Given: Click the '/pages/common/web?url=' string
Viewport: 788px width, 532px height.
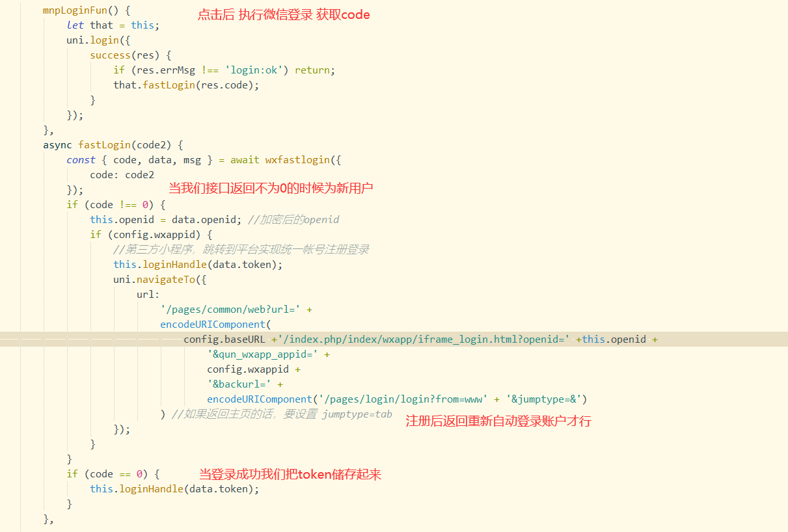Looking at the screenshot, I should [x=232, y=310].
